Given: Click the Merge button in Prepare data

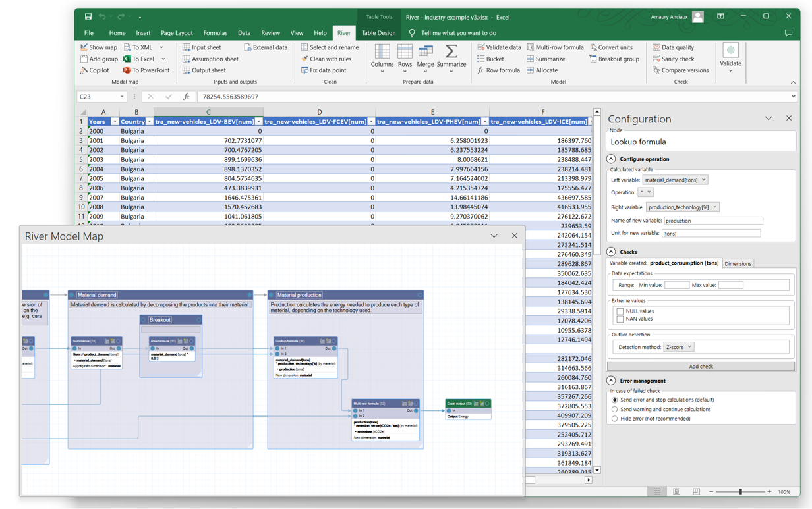Looking at the screenshot, I should 425,58.
